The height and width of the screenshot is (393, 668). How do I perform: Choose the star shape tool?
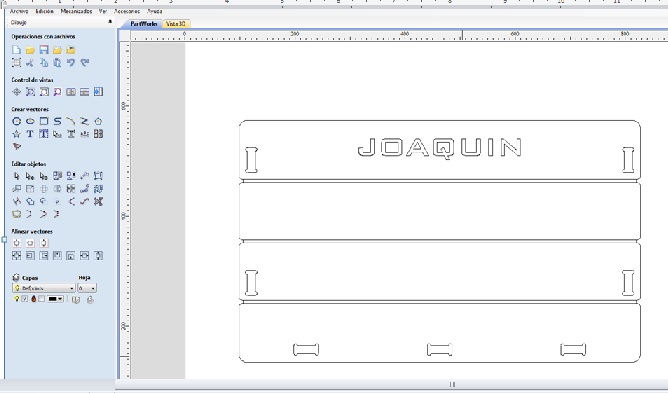pos(16,134)
